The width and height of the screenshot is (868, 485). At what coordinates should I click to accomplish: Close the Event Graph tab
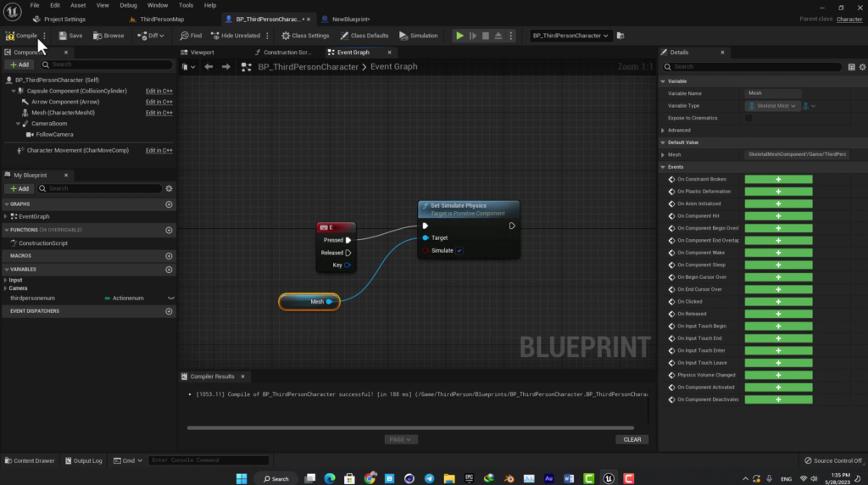tap(389, 52)
